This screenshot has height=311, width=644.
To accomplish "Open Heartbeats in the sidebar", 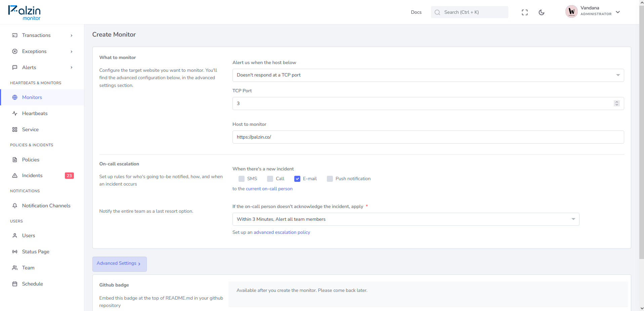I will [42, 113].
